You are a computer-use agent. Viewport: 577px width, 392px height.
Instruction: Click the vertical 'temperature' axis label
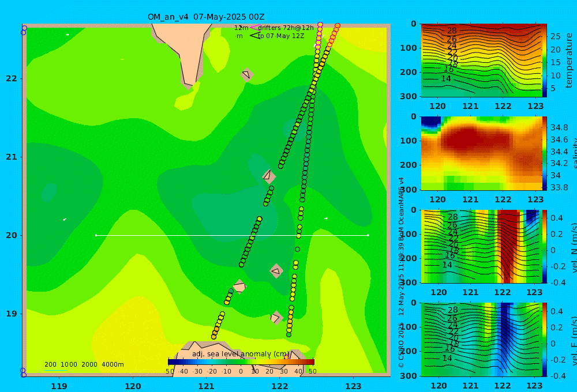[x=569, y=61]
